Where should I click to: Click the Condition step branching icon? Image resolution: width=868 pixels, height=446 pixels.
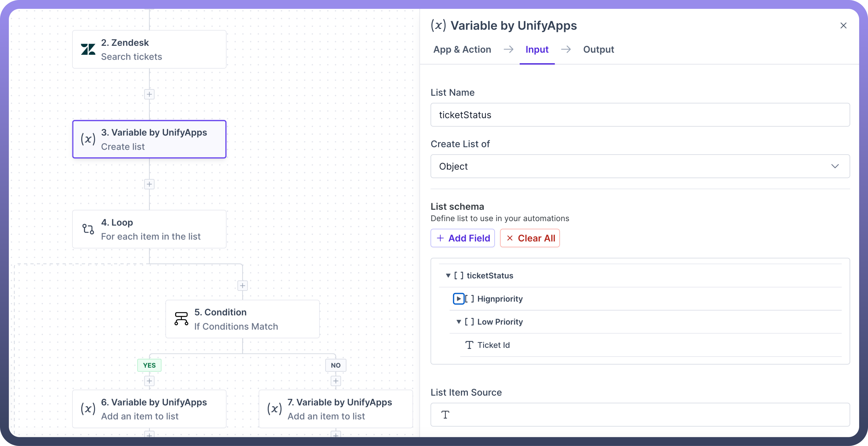[181, 319]
